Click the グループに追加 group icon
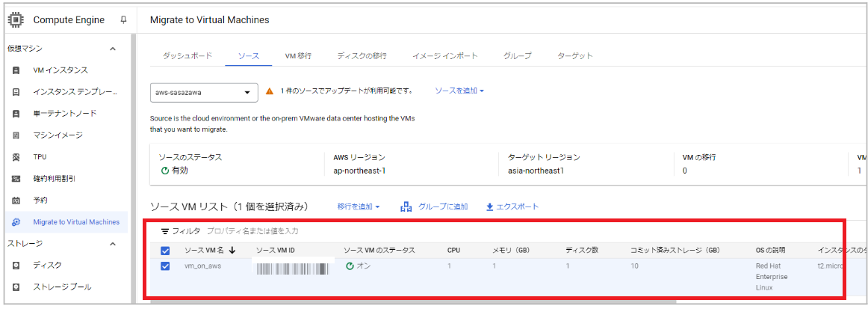Screen dimensions: 868x309 pos(406,206)
